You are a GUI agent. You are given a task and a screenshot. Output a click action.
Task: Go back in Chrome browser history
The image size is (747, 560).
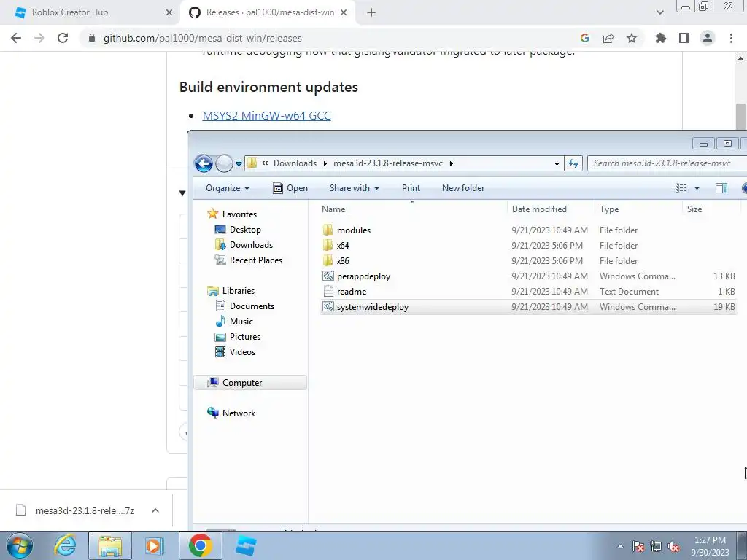[x=16, y=38]
